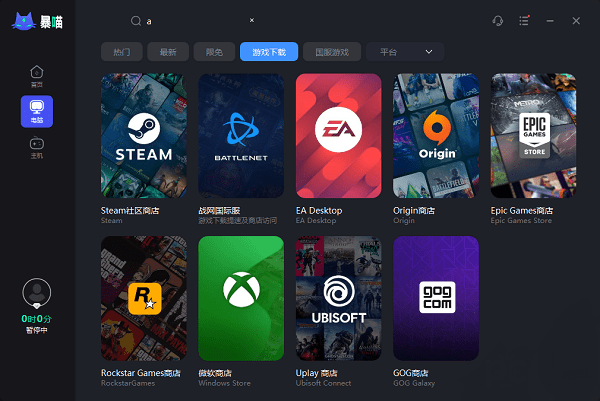
Task: Click the '暂停中' paused status
Action: click(37, 330)
